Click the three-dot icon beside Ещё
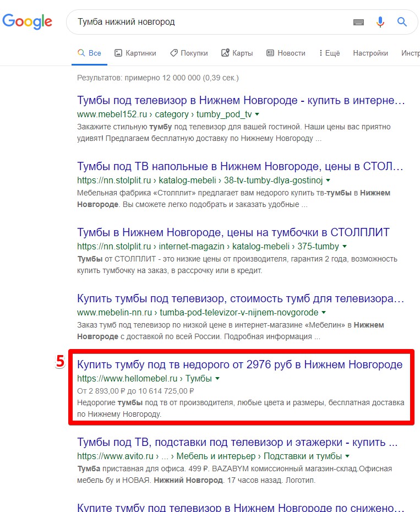 coord(321,53)
